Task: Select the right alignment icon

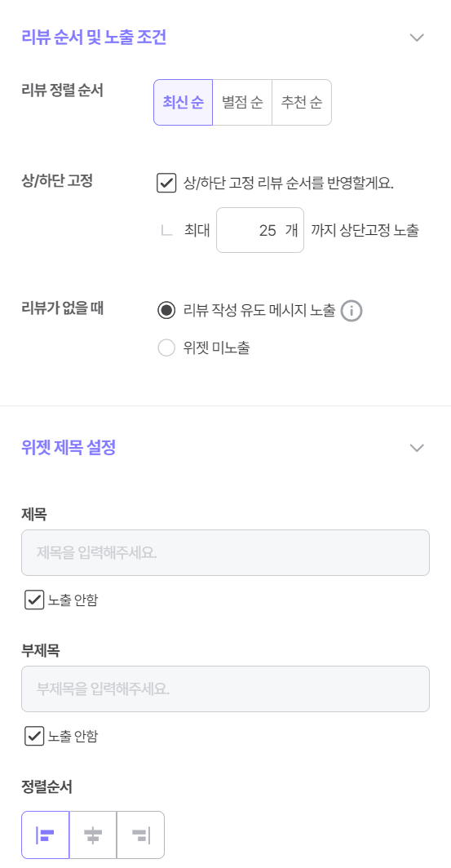Action: 140,835
